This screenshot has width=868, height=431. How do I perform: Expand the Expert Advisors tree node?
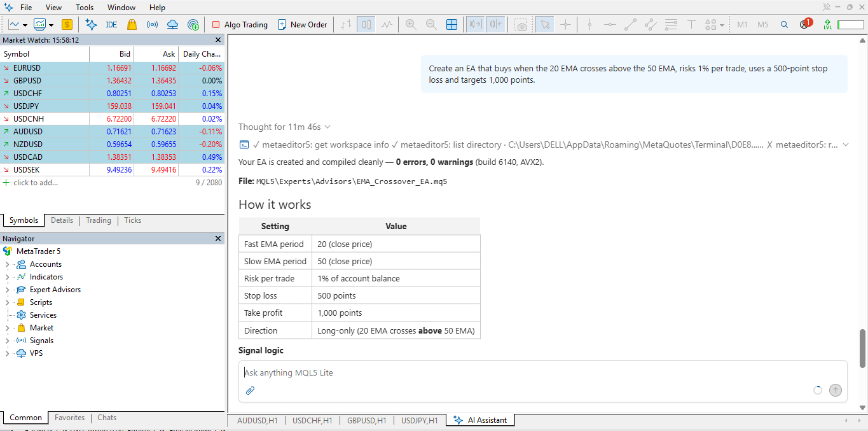coord(7,290)
